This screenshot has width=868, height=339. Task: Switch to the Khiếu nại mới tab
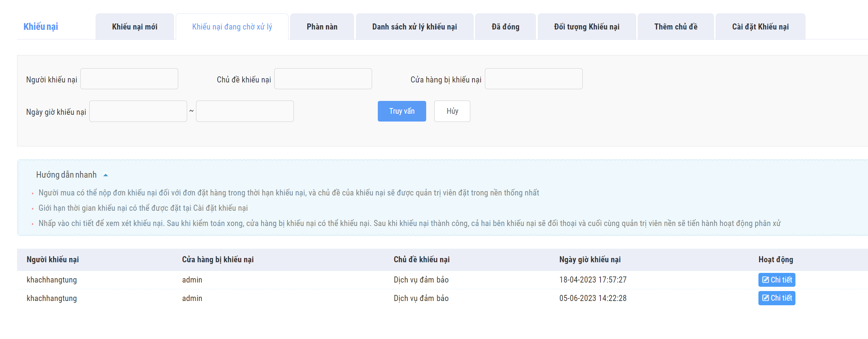(x=134, y=27)
